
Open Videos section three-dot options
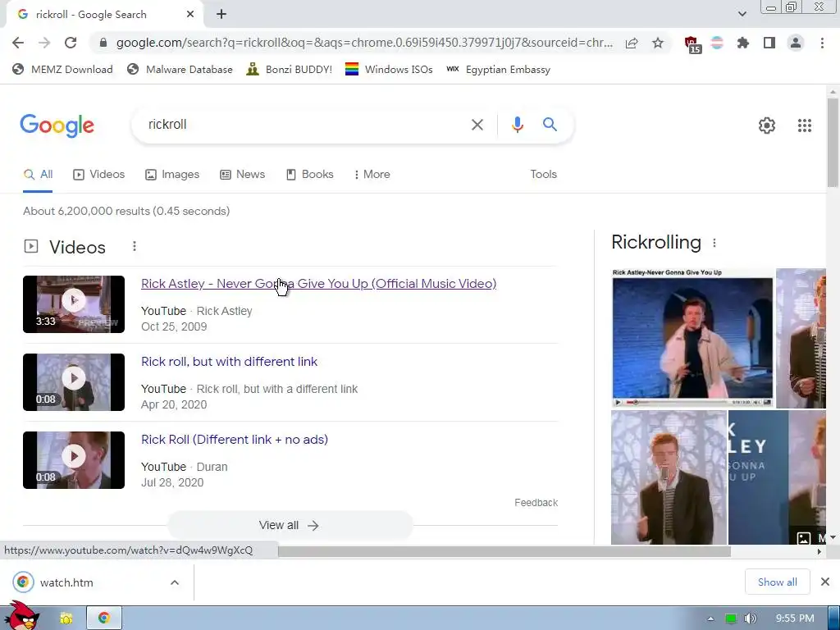coord(134,246)
